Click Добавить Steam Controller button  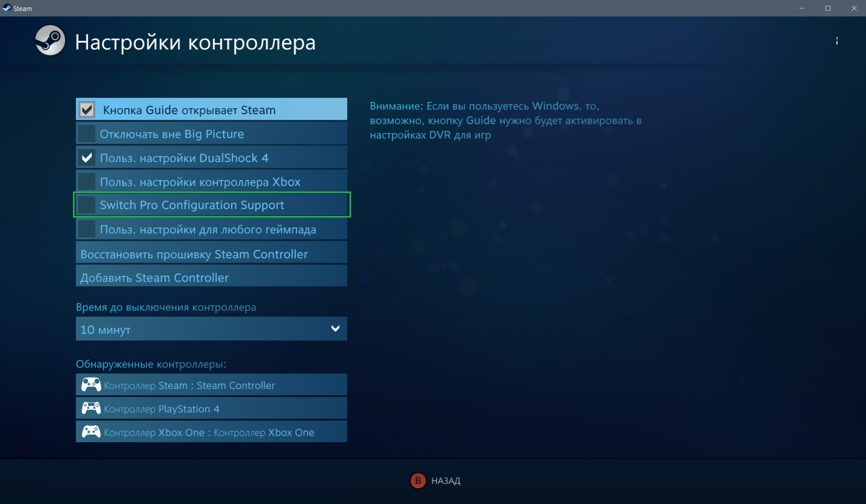coord(211,277)
